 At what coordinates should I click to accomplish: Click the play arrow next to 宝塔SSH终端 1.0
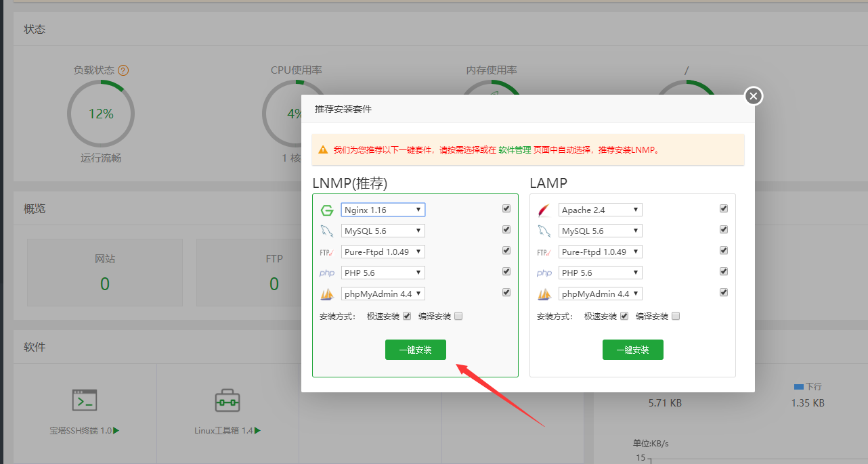tap(116, 430)
